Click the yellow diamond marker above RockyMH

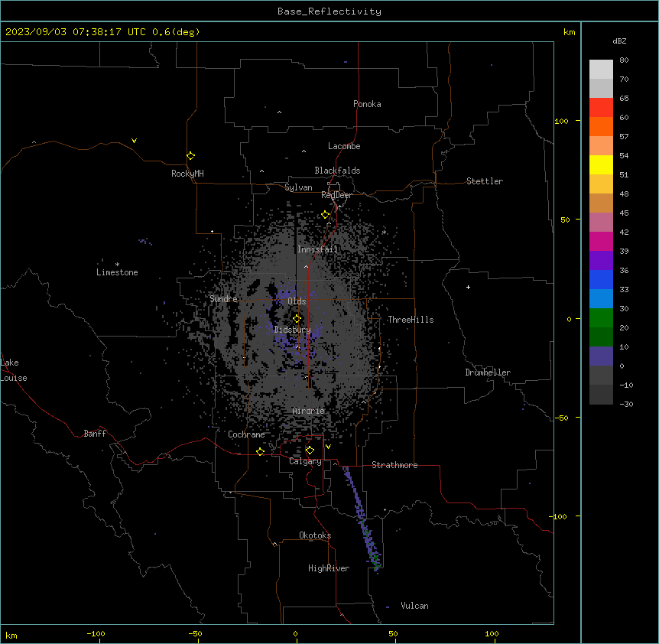191,156
